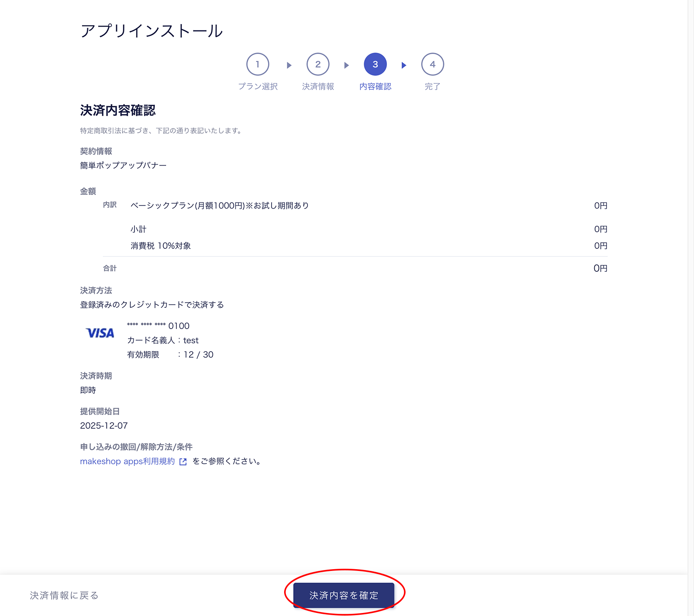The image size is (694, 616).
Task: Click the start date 2025-12-07
Action: coord(104,426)
